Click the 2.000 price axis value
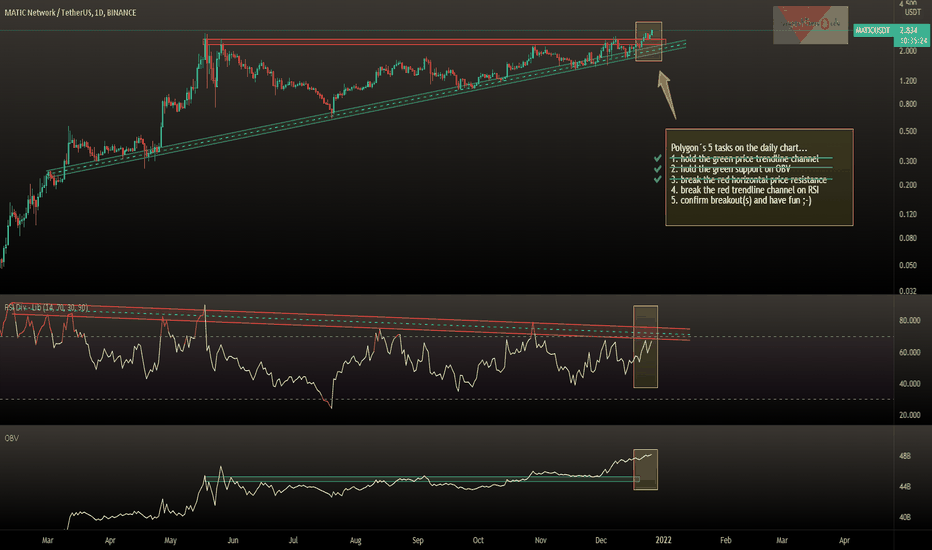Image resolution: width=932 pixels, height=550 pixels. click(x=908, y=51)
